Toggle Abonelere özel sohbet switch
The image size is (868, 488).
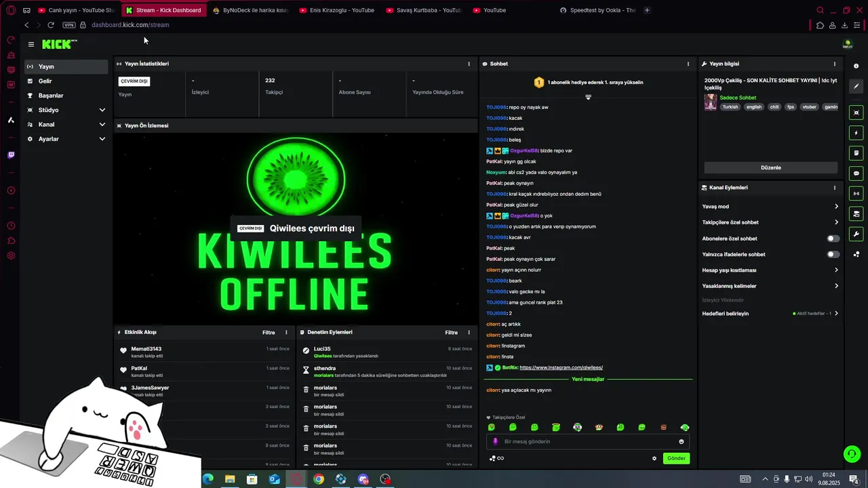pyautogui.click(x=833, y=239)
